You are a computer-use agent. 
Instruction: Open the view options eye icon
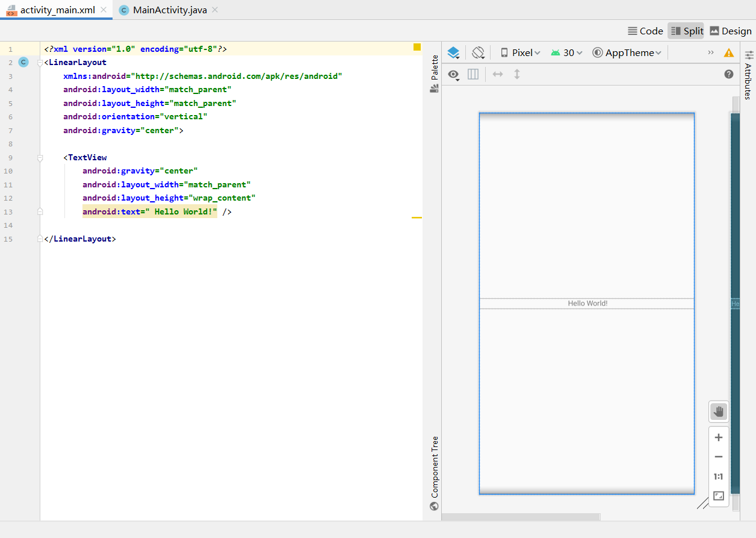453,75
